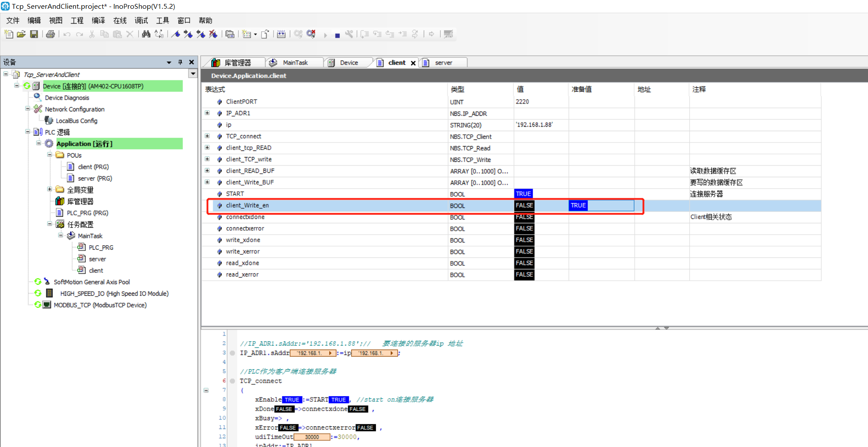
Task: Expand client_Write_BUF array row
Action: click(x=207, y=182)
